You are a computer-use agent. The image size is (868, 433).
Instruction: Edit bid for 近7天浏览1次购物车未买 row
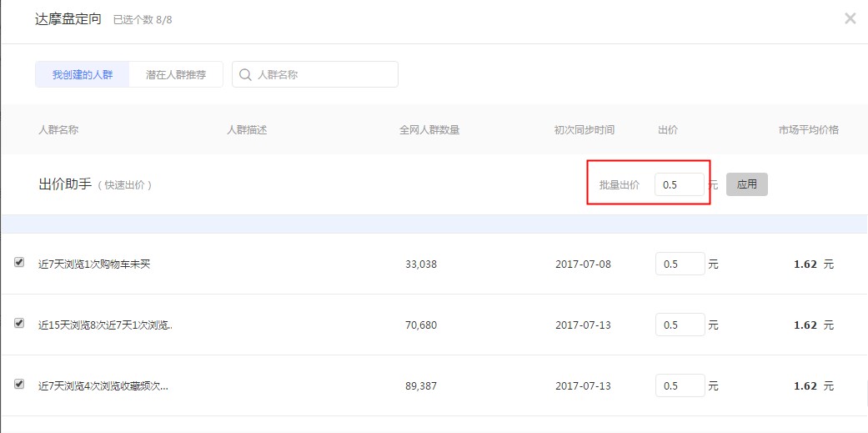(680, 264)
